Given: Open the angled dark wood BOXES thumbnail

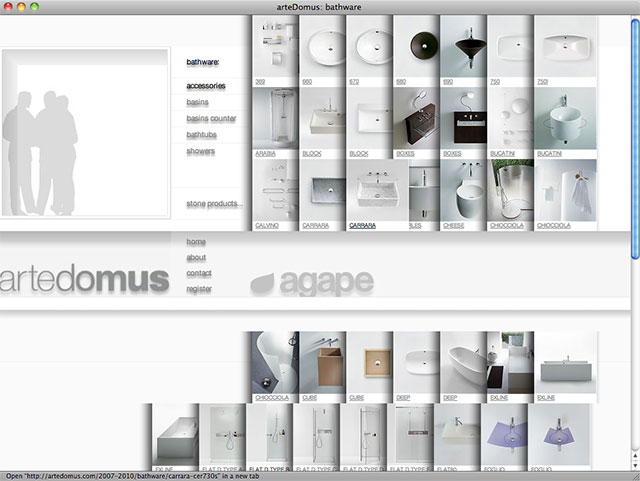Looking at the screenshot, I should tap(416, 118).
